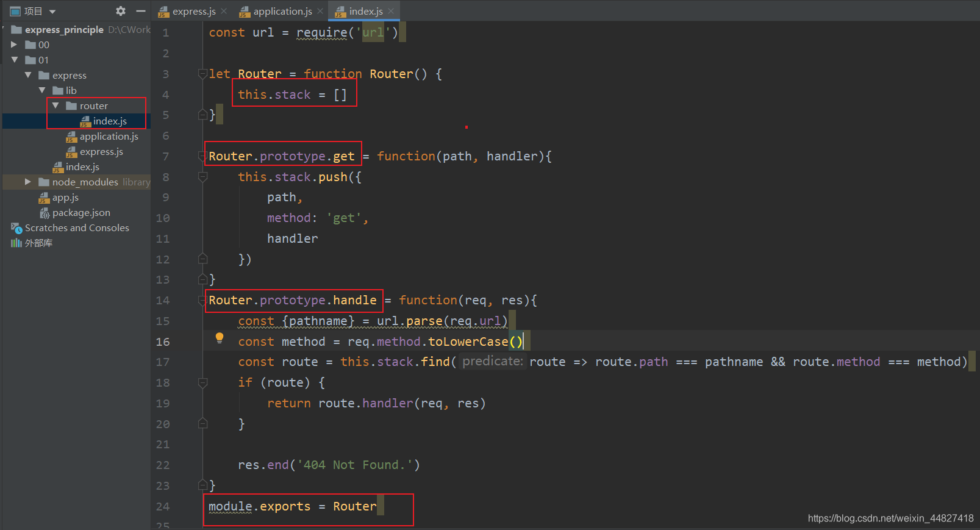The height and width of the screenshot is (530, 980).
Task: Close the express.js tab
Action: point(224,11)
